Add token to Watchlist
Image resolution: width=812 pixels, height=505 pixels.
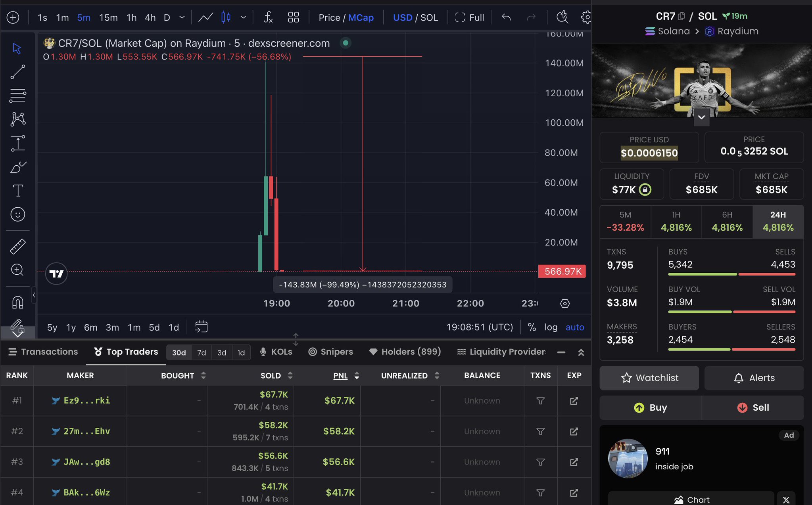coord(649,378)
